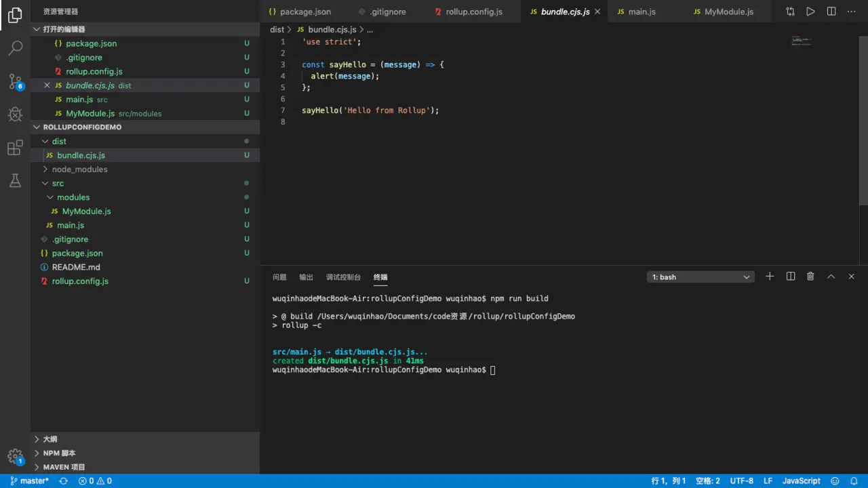Image resolution: width=868 pixels, height=488 pixels.
Task: Open Run and Debug view
Action: click(15, 115)
